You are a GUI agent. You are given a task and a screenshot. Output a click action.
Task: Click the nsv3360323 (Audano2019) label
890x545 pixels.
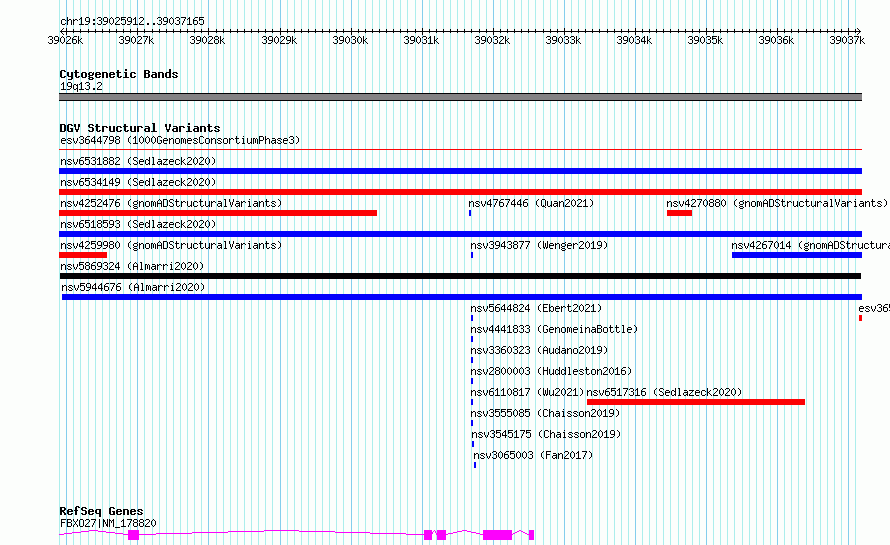coord(539,350)
